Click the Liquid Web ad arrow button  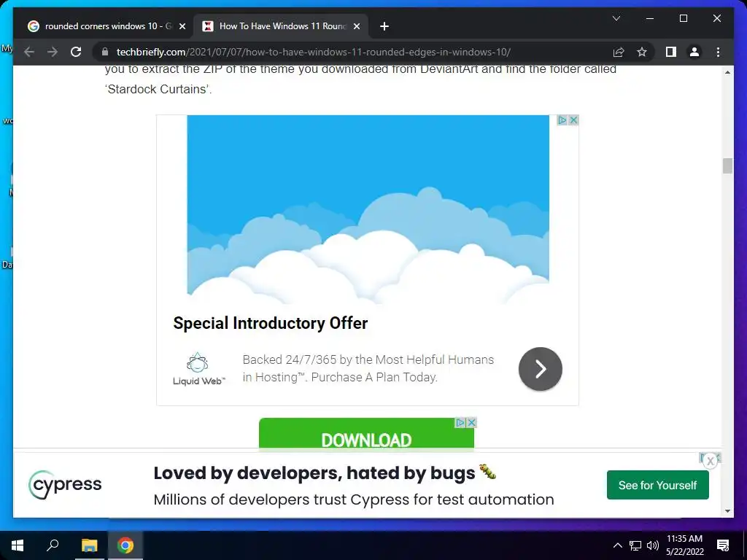541,369
